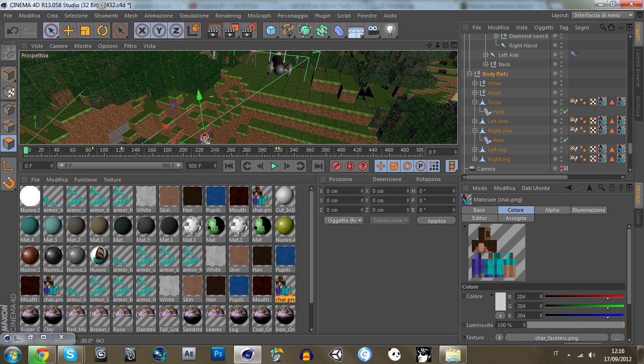Render to the Picture Viewer
This screenshot has width=644, height=364.
click(x=232, y=31)
